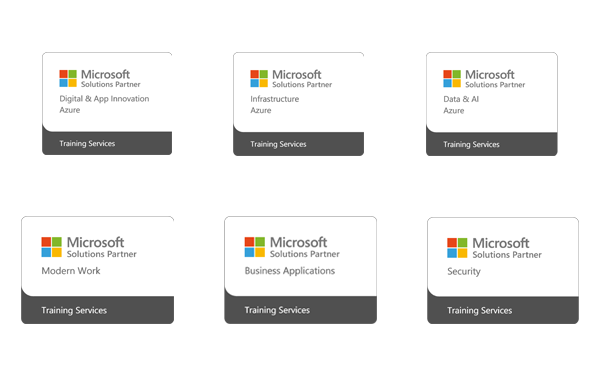Click 'Azure' under Infrastructure
This screenshot has width=600, height=371.
[x=261, y=111]
